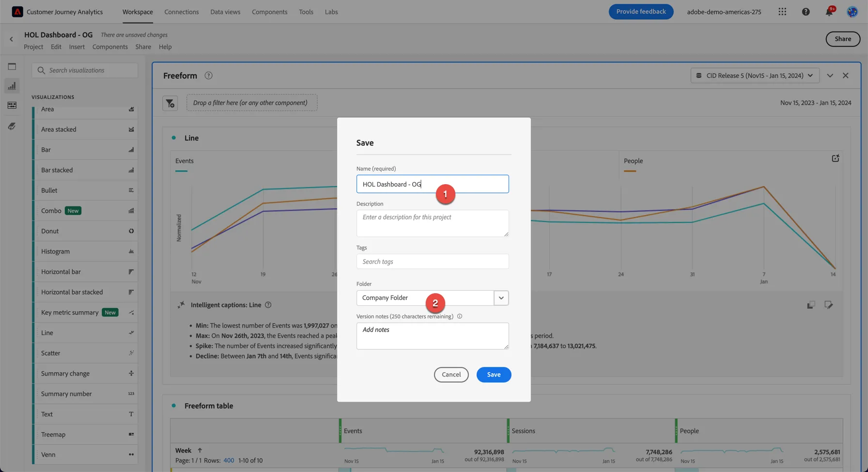
Task: Open the Components tab in top navigation
Action: click(x=269, y=12)
